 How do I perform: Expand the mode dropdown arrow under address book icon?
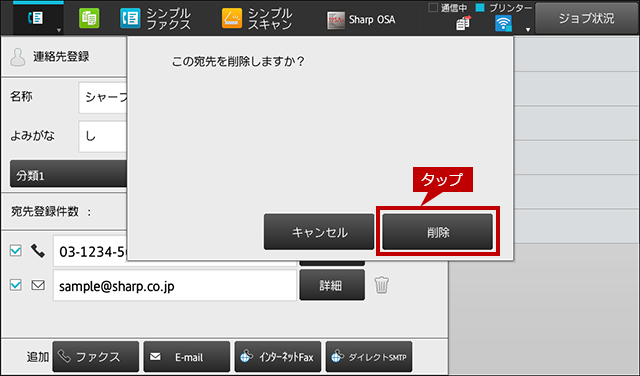click(x=59, y=31)
